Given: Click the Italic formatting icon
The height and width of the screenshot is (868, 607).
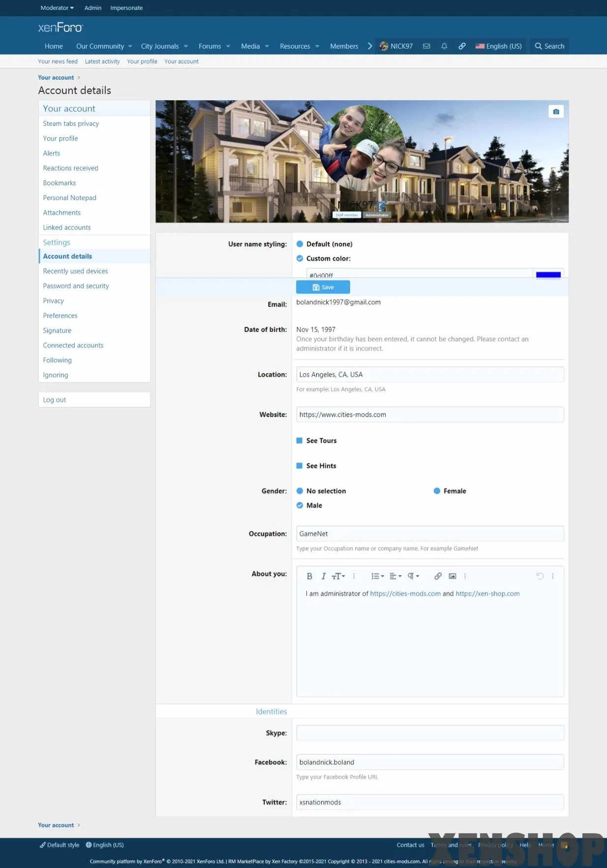Looking at the screenshot, I should (x=323, y=576).
